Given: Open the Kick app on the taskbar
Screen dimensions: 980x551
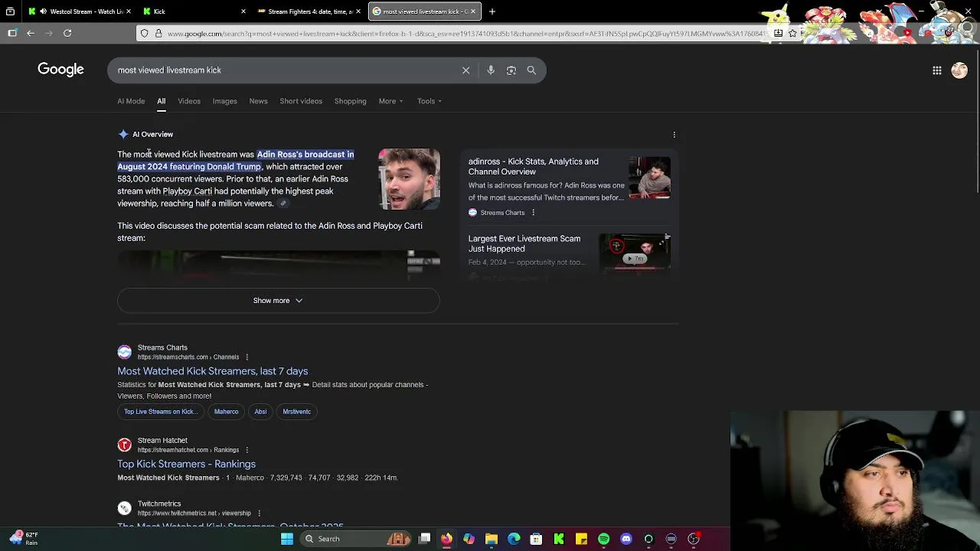Looking at the screenshot, I should pyautogui.click(x=559, y=539).
